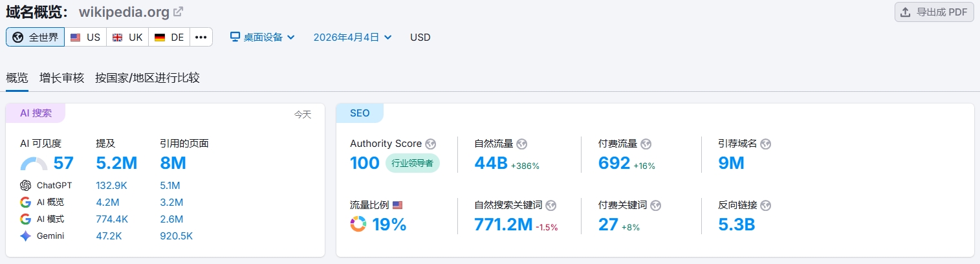Click the globe icon next to 付费关键词
The height and width of the screenshot is (264, 980).
click(656, 205)
